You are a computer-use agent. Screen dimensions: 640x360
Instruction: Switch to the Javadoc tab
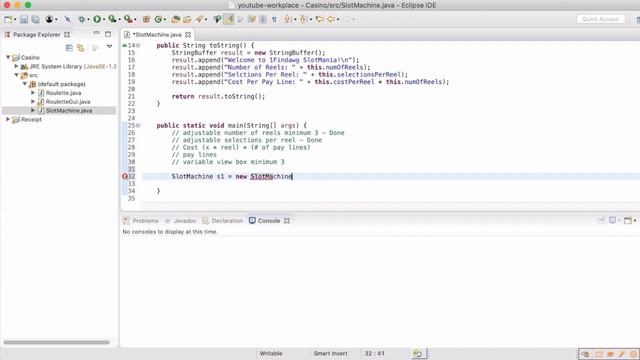[181, 220]
